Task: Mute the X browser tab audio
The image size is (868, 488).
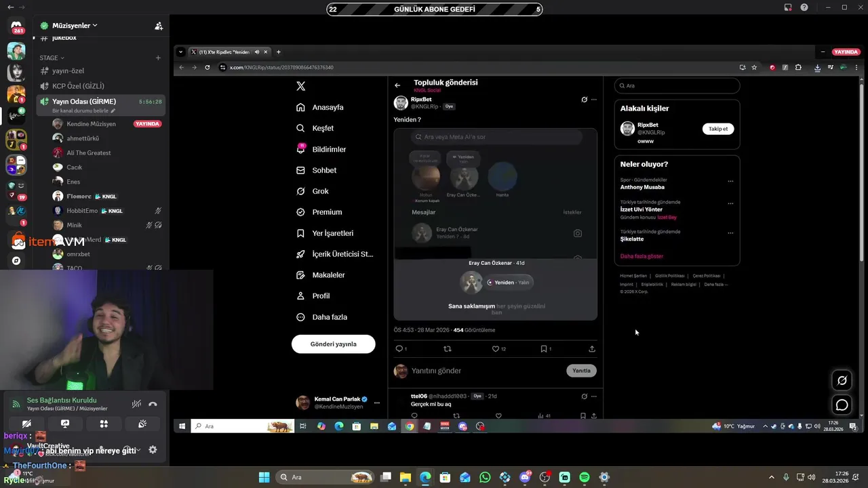Action: coord(257,52)
